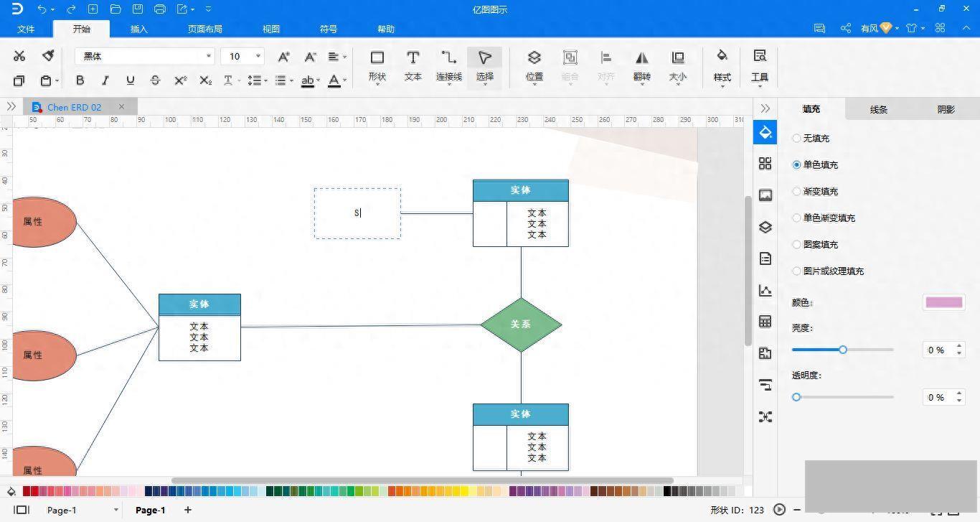Open the Page-1 selector dropdown at bottom
980x522 pixels.
pos(116,510)
